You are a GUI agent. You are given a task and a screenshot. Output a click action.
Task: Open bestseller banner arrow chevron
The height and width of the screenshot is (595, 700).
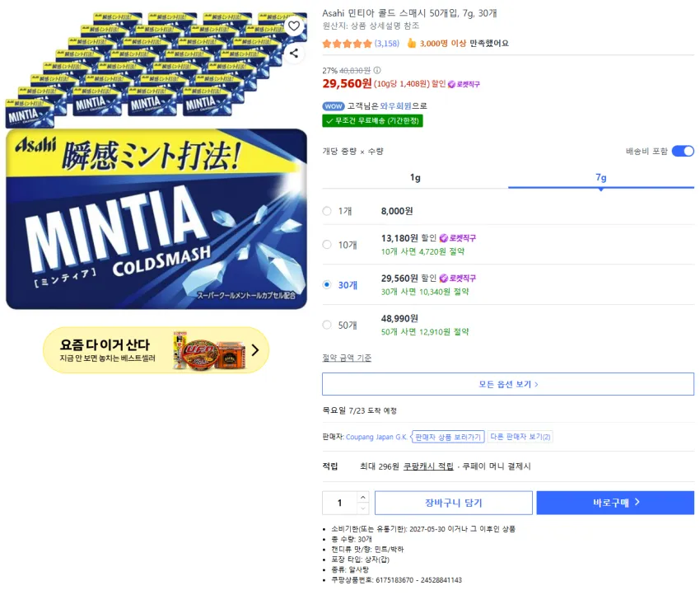pyautogui.click(x=255, y=349)
